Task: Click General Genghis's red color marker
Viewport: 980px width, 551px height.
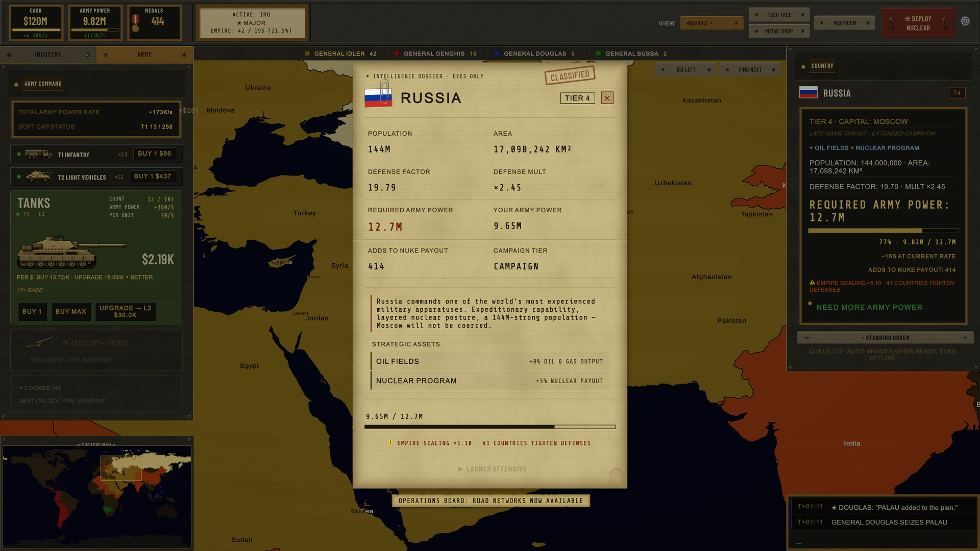Action: pyautogui.click(x=397, y=53)
